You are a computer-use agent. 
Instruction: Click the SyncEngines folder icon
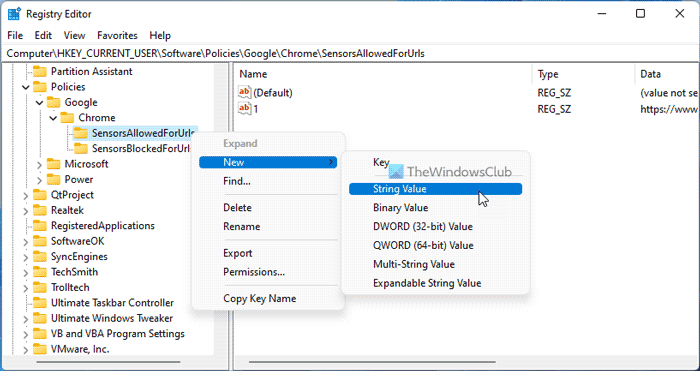point(40,257)
